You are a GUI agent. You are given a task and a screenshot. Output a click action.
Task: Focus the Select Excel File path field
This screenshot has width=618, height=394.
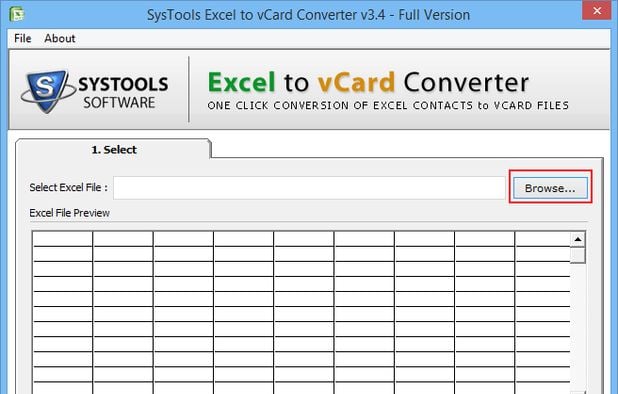[309, 188]
